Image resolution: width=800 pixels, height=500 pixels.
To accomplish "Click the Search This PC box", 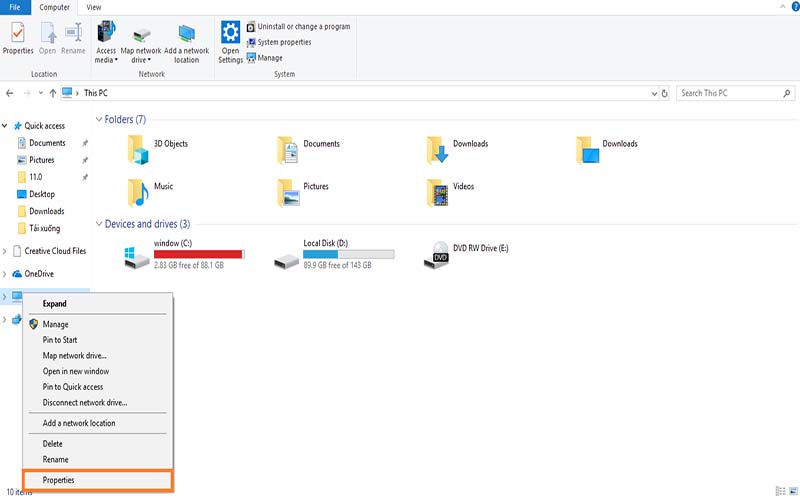I will 736,93.
